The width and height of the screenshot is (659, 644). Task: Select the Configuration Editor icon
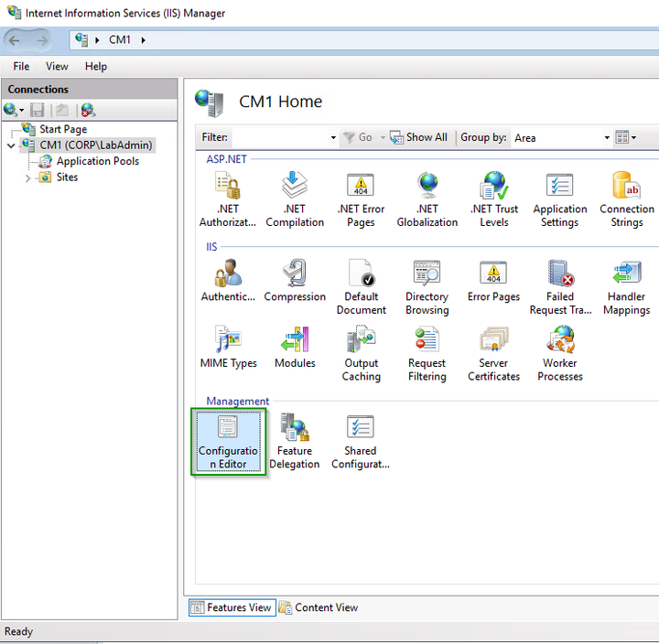(228, 442)
